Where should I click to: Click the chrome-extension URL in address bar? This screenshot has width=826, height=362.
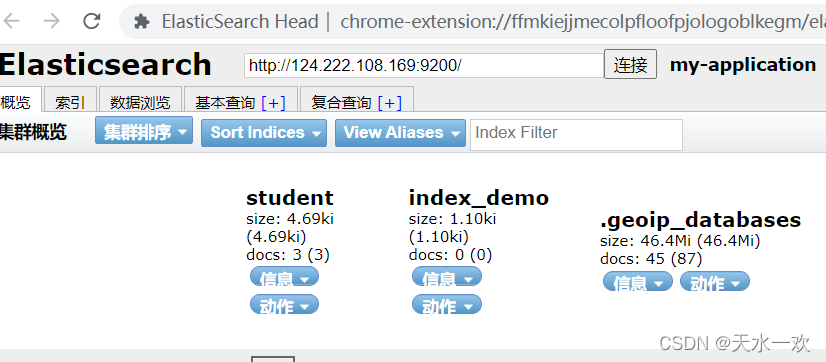tap(583, 22)
